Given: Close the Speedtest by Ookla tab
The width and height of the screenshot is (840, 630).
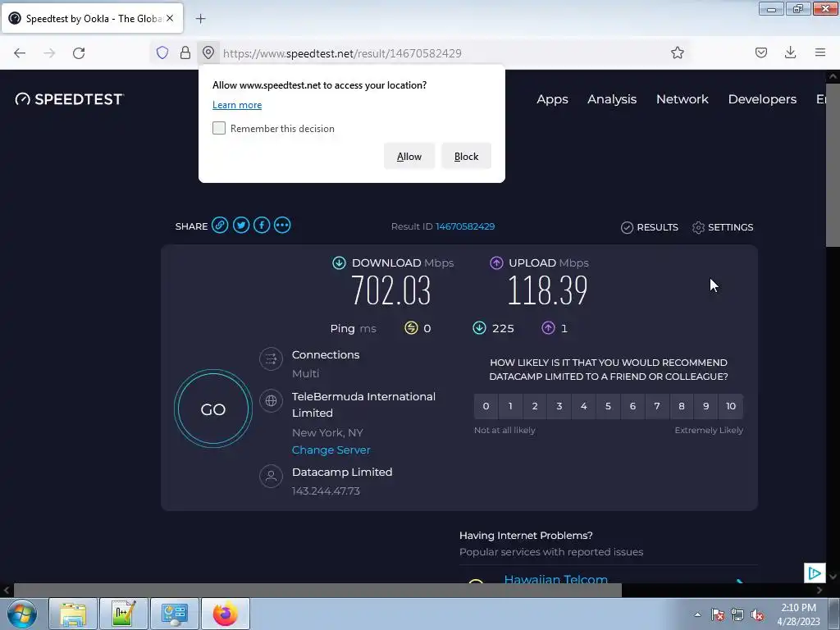Looking at the screenshot, I should coord(170,18).
